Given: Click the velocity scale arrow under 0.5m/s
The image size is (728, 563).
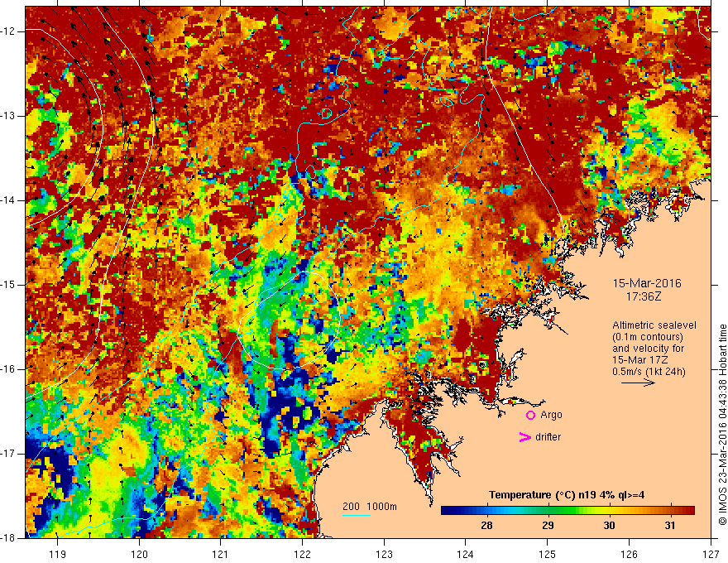Looking at the screenshot, I should click(x=638, y=383).
